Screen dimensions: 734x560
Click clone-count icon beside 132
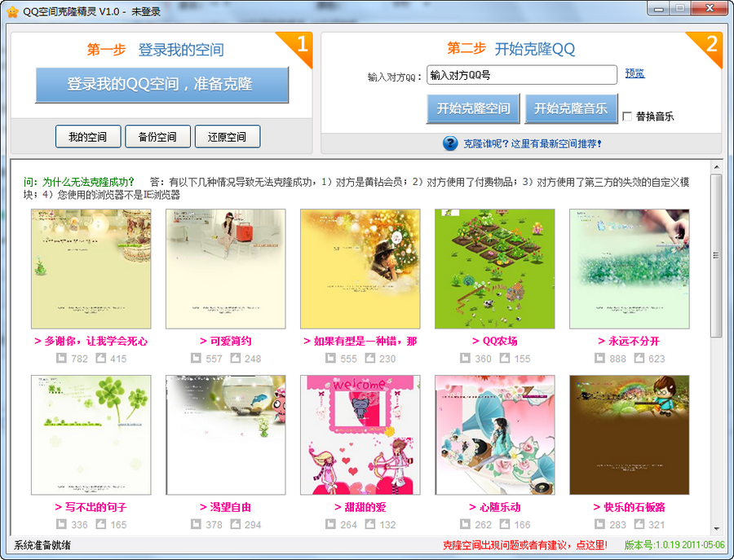tap(369, 524)
